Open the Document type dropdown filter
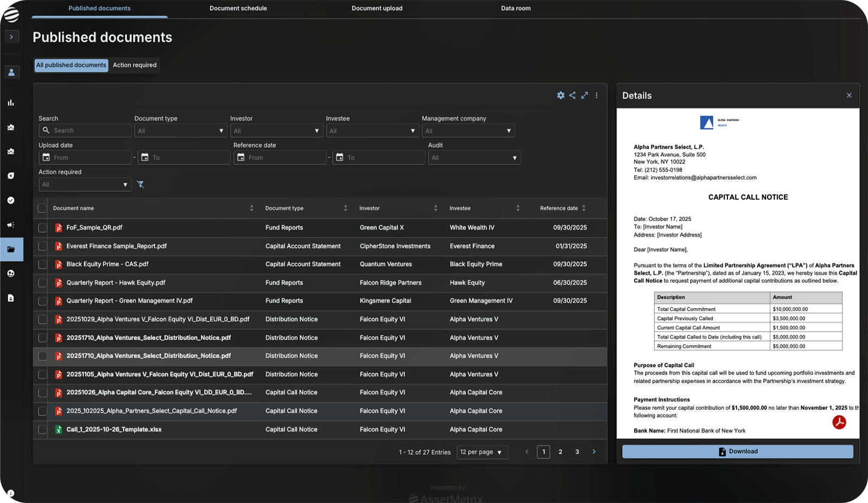This screenshot has height=503, width=868. tap(180, 131)
